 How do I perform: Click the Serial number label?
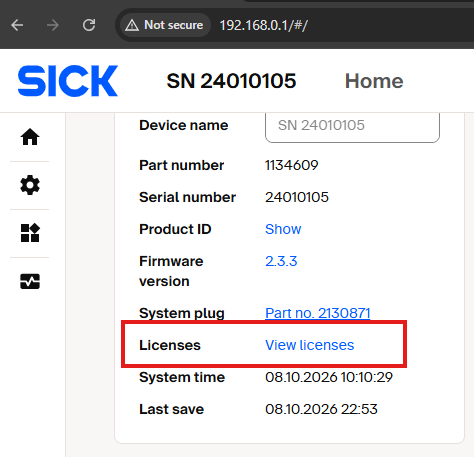[x=187, y=197]
